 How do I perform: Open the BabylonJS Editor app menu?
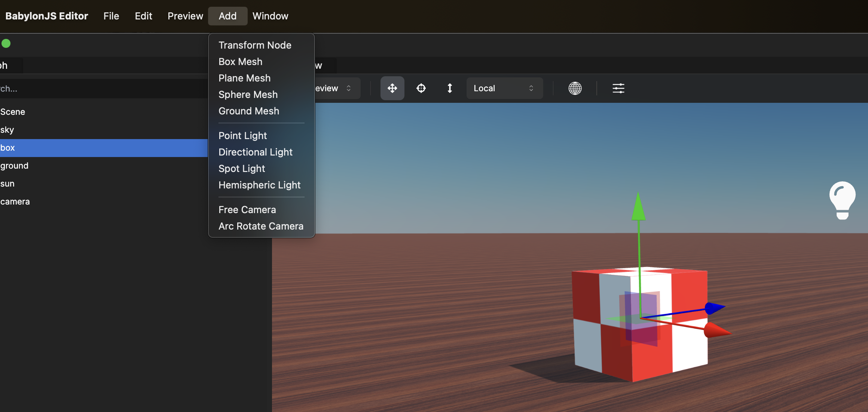tap(47, 16)
